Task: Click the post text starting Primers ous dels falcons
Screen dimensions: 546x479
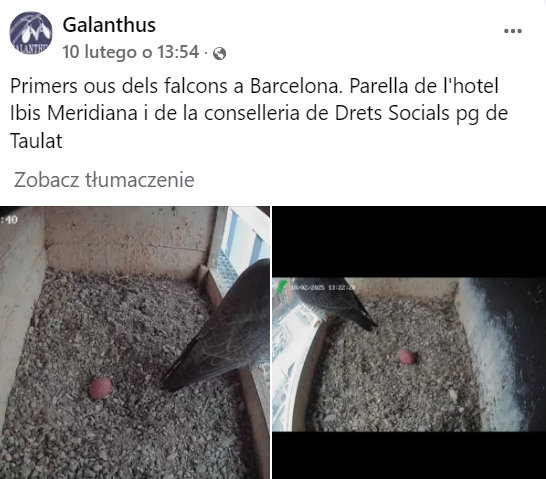Action: 259,113
